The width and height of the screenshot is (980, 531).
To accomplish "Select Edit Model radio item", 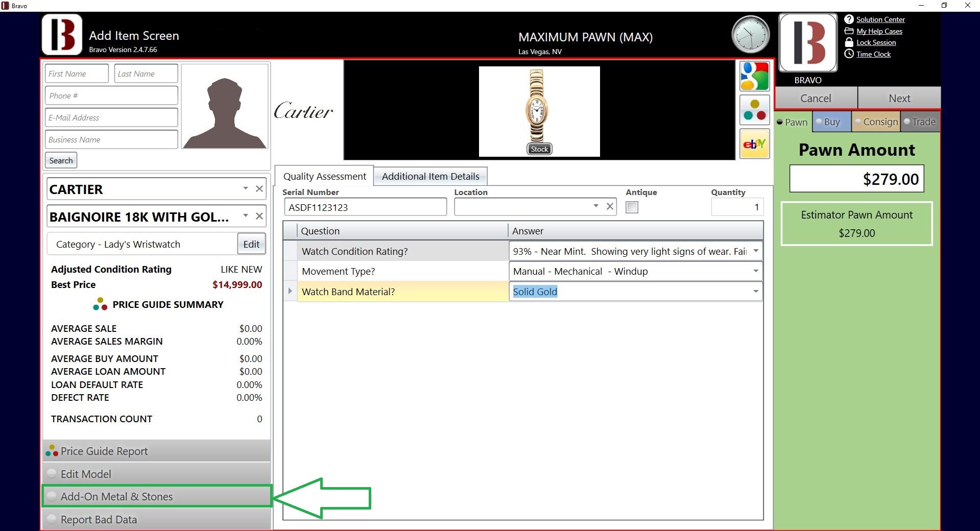I will pos(156,474).
